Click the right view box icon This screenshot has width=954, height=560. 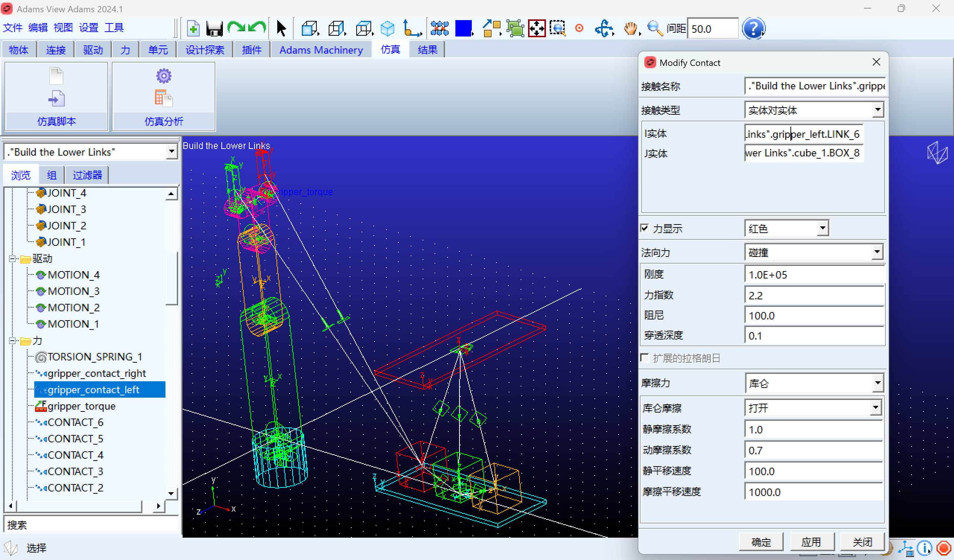[337, 28]
